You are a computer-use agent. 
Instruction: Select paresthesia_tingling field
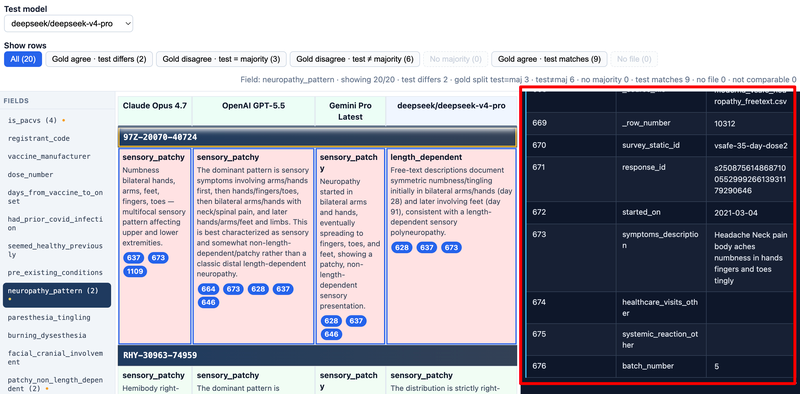[x=57, y=317]
